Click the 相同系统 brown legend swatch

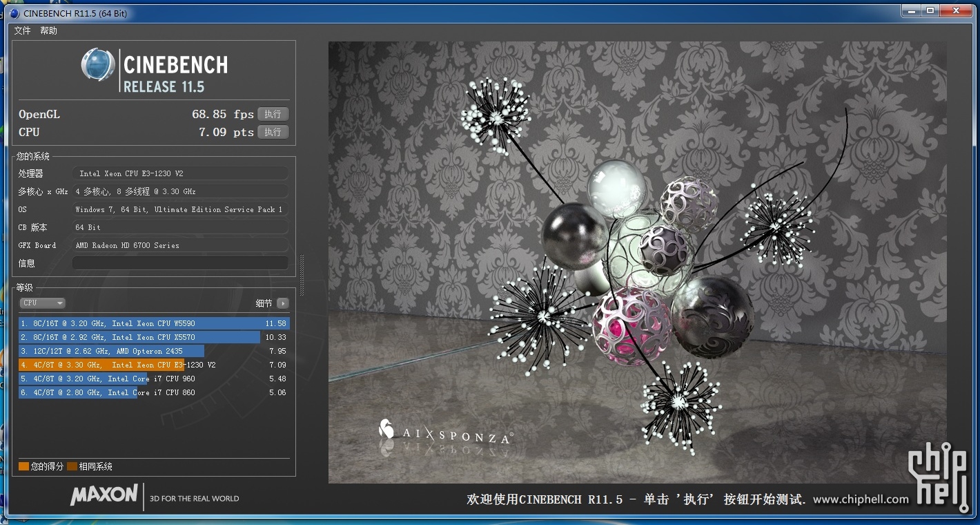[72, 466]
